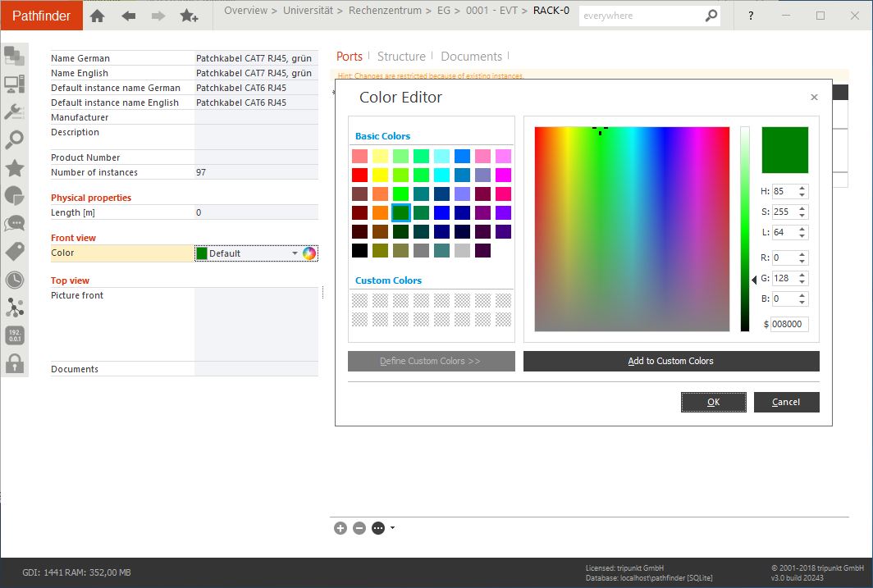Click the Home icon in top toolbar
Image resolution: width=873 pixels, height=588 pixels.
[97, 16]
